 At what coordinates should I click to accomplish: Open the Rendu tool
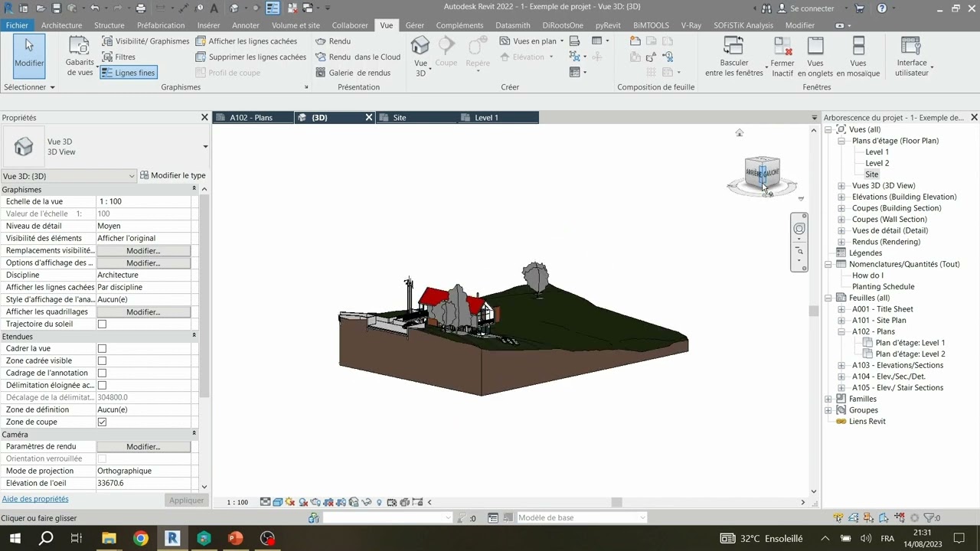[333, 41]
